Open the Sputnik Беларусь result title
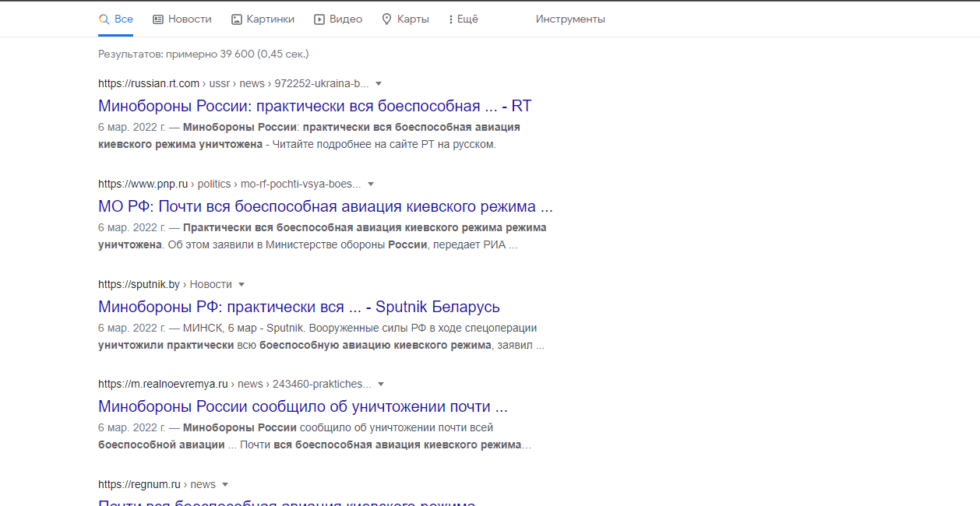Image resolution: width=980 pixels, height=506 pixels. [299, 307]
